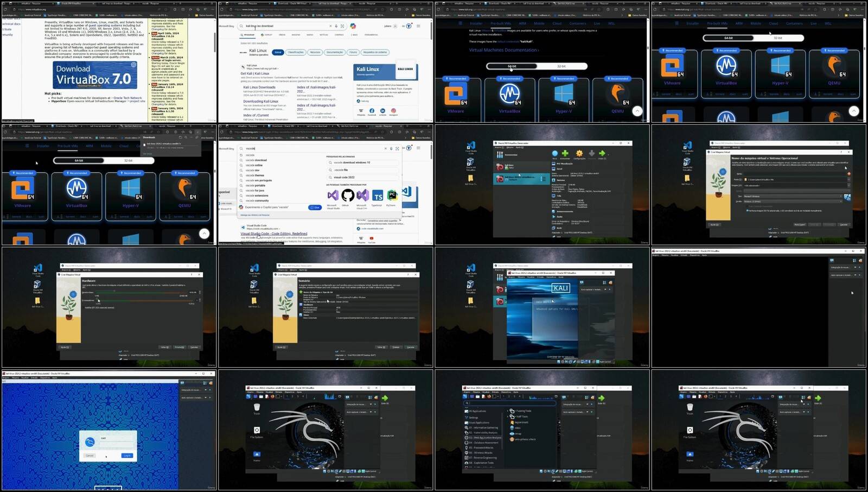
Task: Launch nikto from the Kali menu
Action: 515,428
